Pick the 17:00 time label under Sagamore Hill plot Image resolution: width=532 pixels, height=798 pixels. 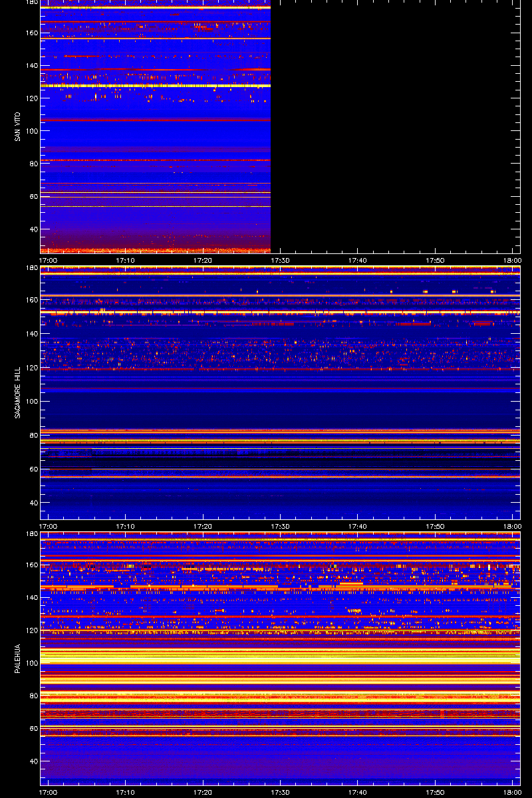coord(49,526)
